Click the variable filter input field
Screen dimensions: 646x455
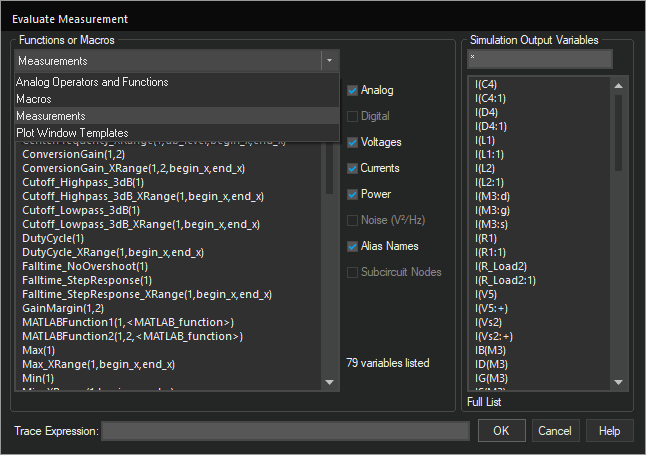[x=540, y=59]
